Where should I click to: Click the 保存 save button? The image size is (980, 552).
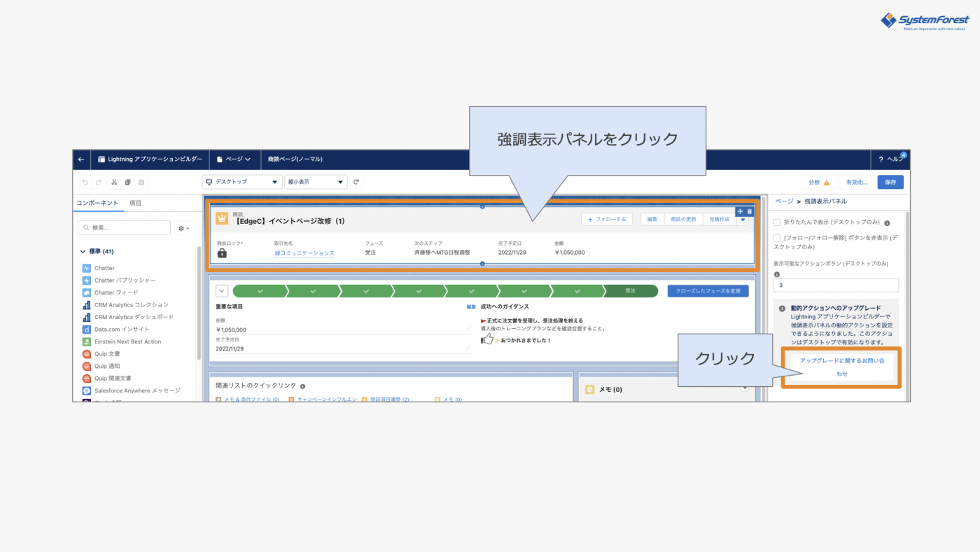click(890, 182)
